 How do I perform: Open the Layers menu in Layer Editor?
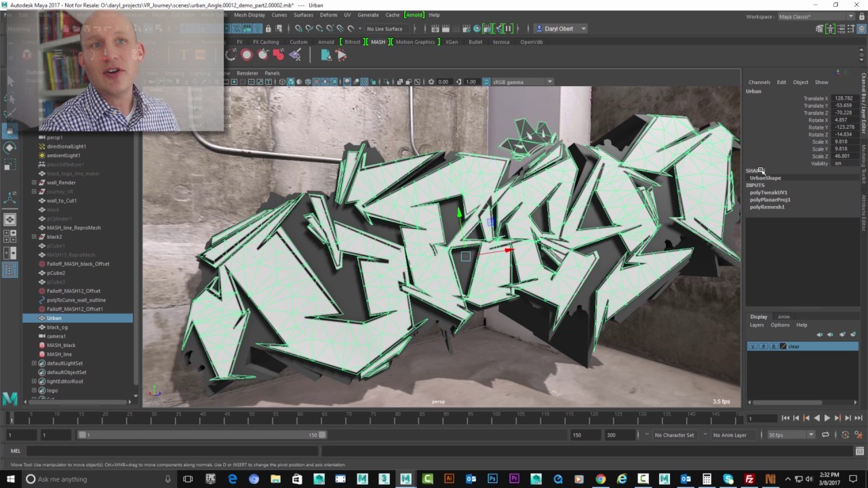click(x=757, y=325)
